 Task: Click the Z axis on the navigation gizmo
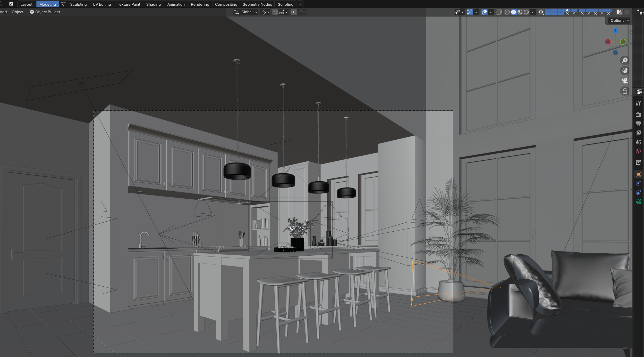615,31
